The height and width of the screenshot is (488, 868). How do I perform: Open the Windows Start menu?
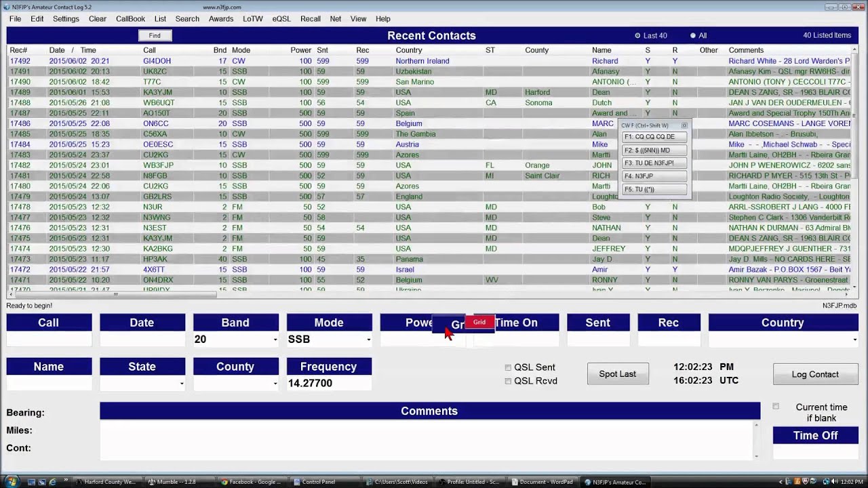click(x=12, y=482)
